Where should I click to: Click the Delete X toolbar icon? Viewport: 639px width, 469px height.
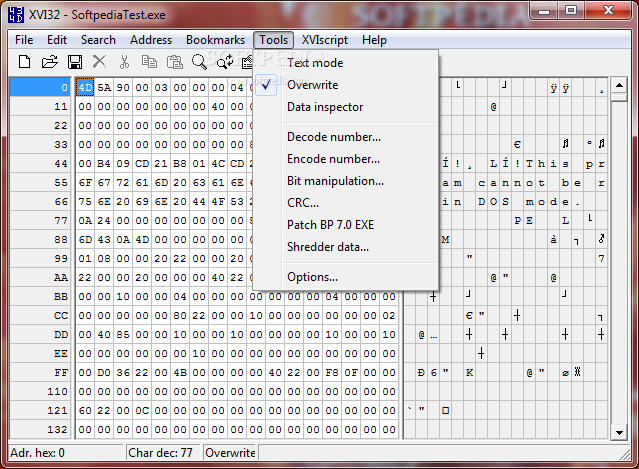[99, 62]
